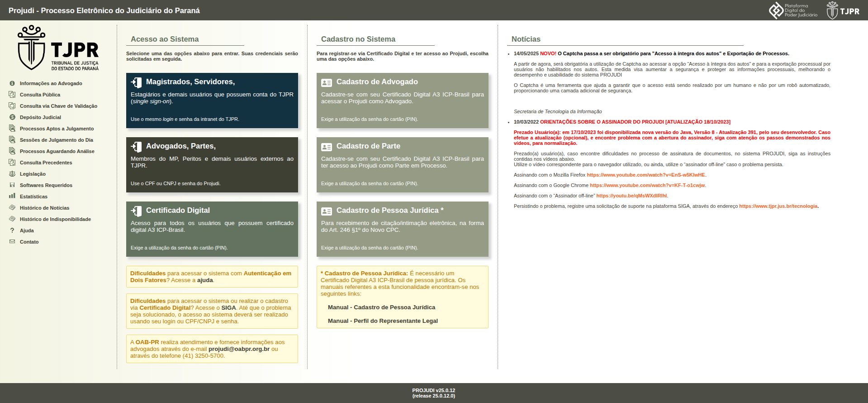Click the login icon in Certificado Digital card
Viewport: 868px width, 403px height.
pyautogui.click(x=136, y=211)
